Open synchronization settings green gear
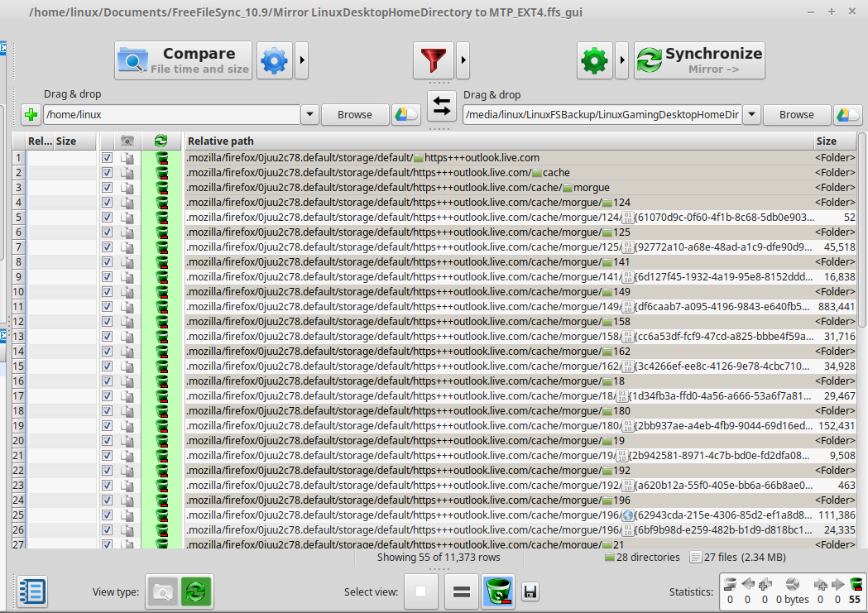 (x=595, y=60)
